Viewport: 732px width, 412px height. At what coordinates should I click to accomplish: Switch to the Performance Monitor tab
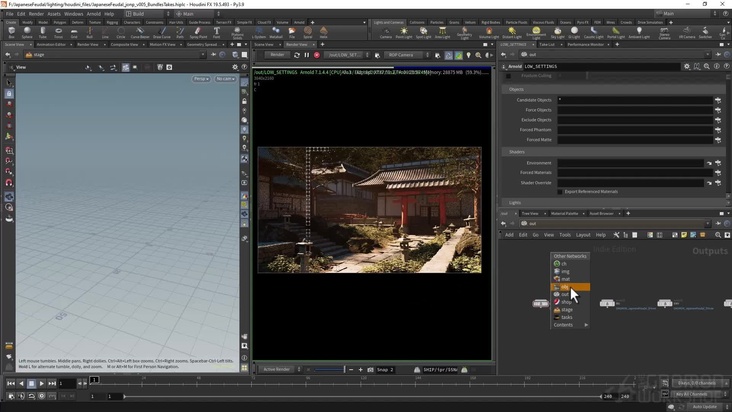585,44
